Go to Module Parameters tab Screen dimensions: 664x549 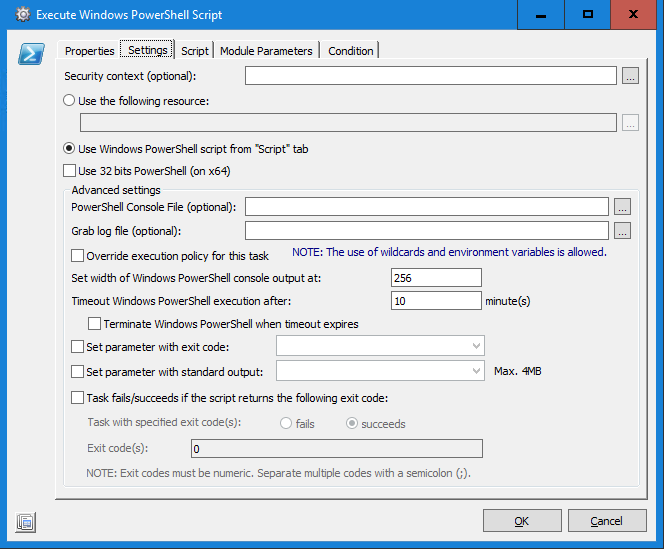(x=266, y=51)
